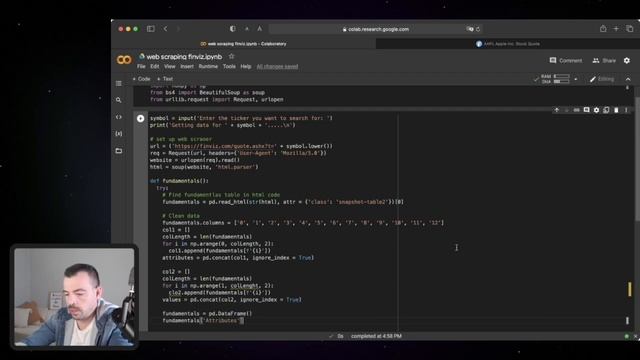Click the finviz.com URL string in code
This screenshot has width=640, height=360.
tap(224, 146)
